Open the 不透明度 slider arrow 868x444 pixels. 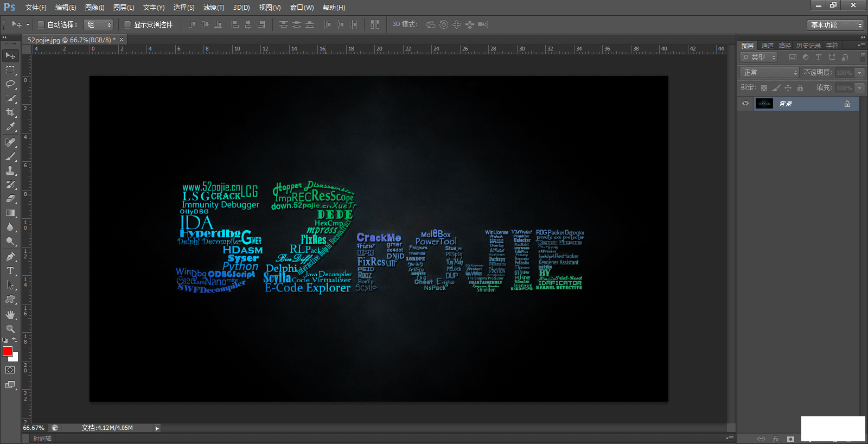860,73
